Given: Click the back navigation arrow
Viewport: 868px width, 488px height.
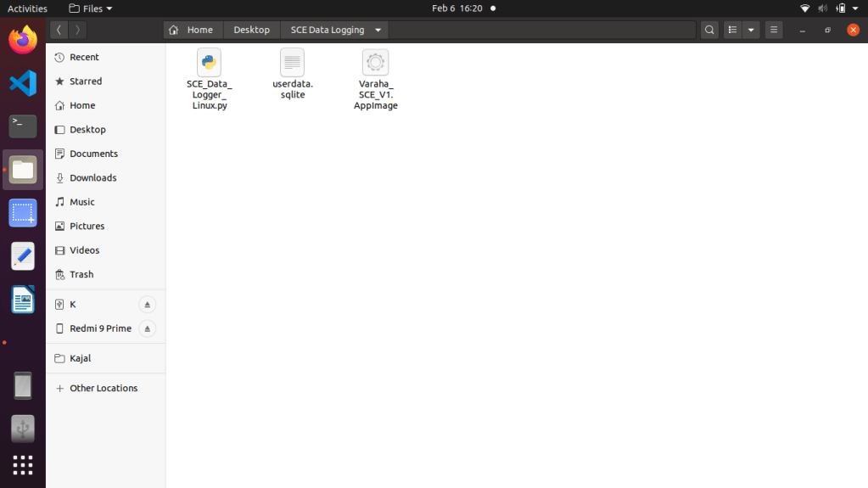Looking at the screenshot, I should (59, 30).
